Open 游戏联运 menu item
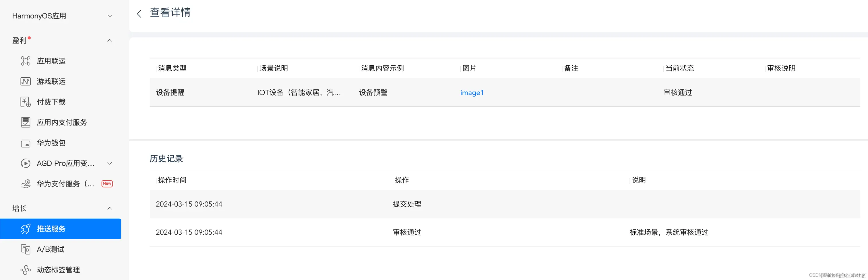 click(51, 82)
